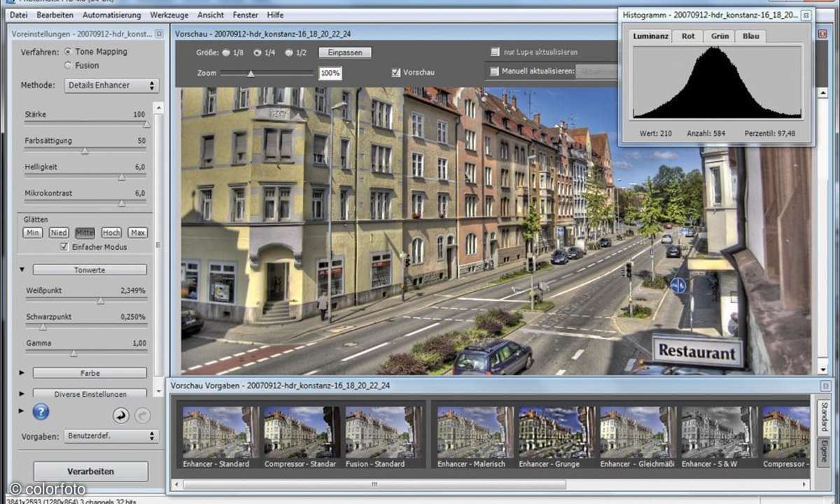Set preview size to 1/4

point(257,52)
